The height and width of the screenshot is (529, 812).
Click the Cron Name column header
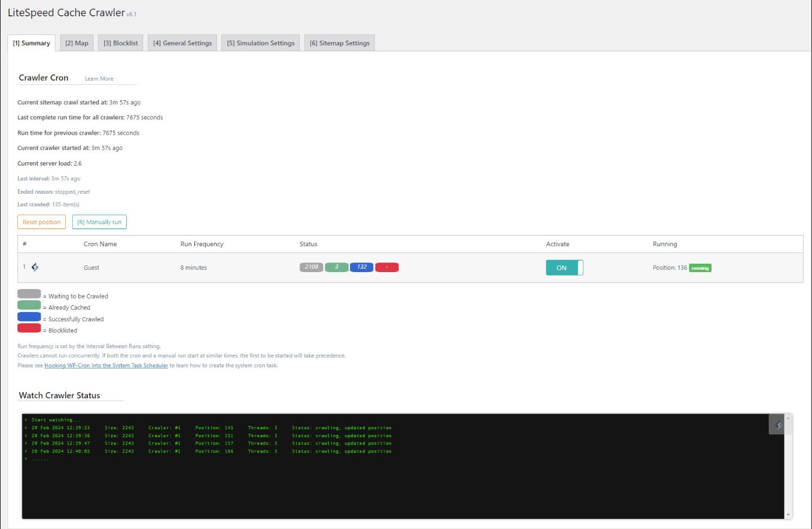pos(100,244)
